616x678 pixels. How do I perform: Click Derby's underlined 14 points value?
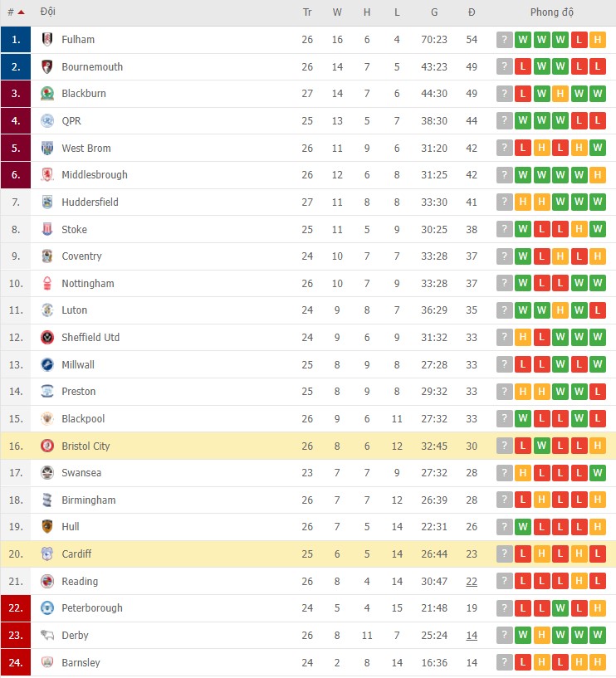[472, 636]
